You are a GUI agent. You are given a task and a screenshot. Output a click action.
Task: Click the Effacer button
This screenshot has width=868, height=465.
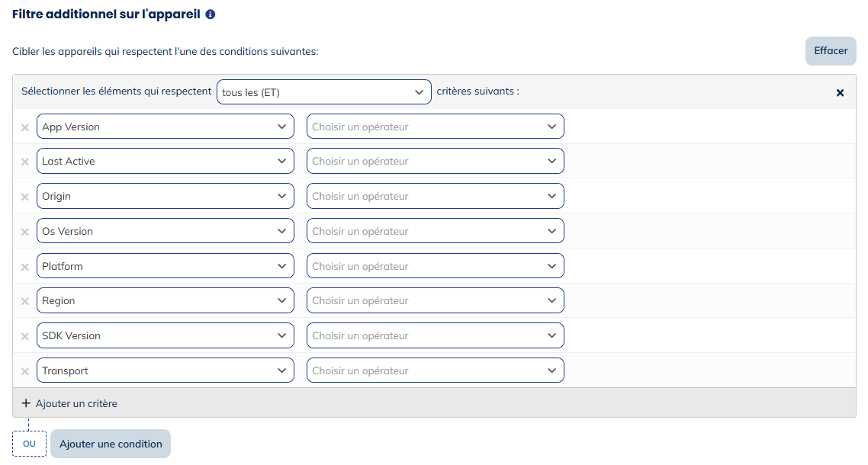pos(830,50)
